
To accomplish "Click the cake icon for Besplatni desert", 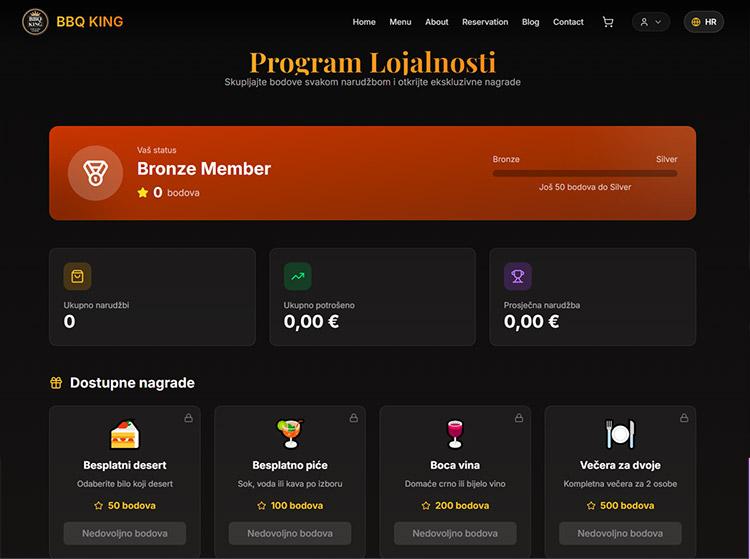I will (124, 434).
